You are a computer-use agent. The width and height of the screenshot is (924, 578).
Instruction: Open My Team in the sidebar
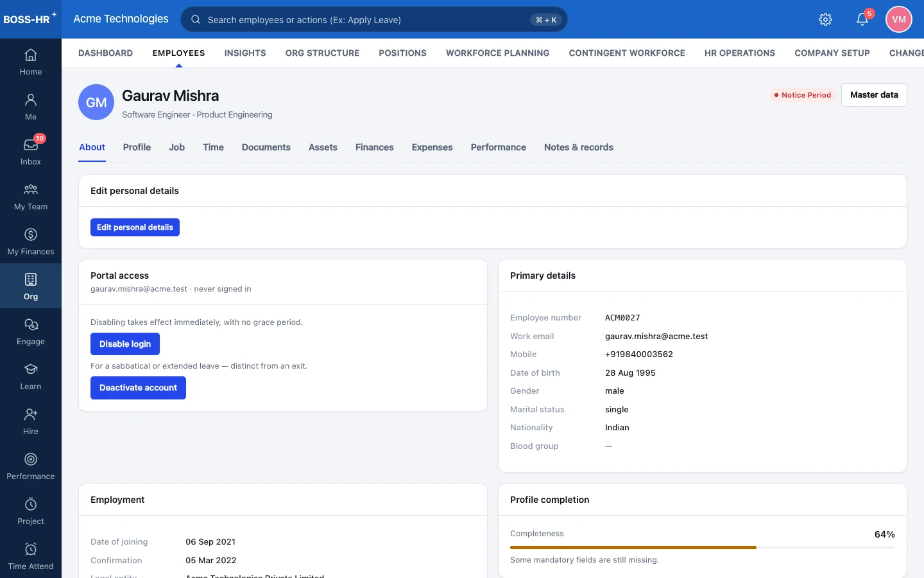click(x=31, y=197)
